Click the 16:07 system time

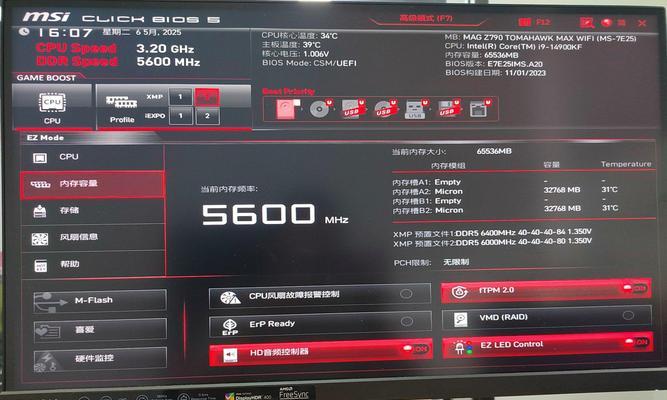65,33
